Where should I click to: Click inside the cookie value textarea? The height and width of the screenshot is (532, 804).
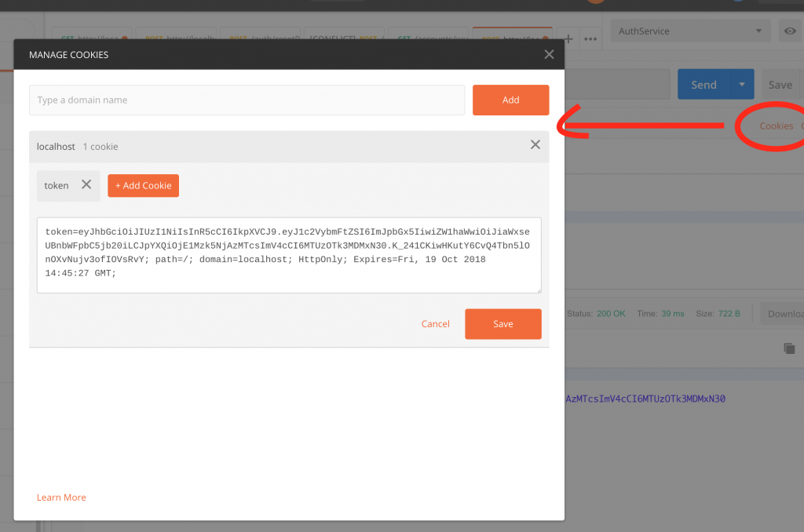pyautogui.click(x=289, y=255)
